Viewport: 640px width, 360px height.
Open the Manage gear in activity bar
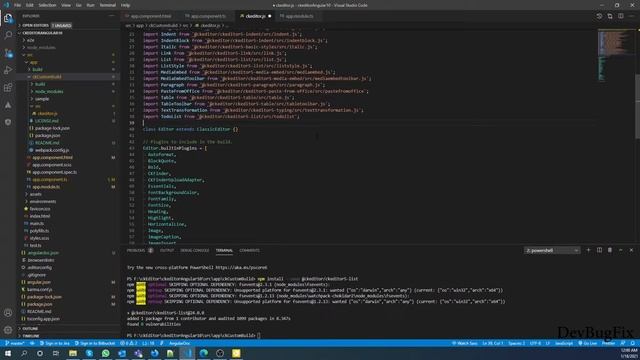8,329
